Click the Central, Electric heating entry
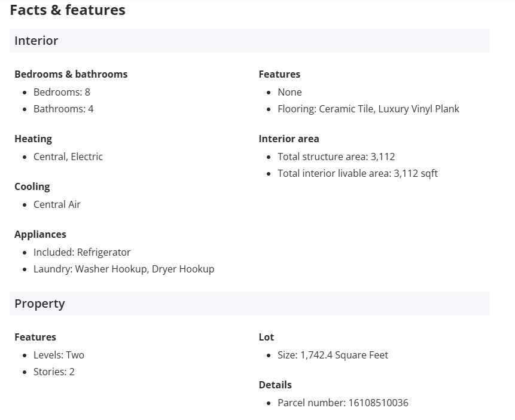The image size is (515, 420). pos(68,157)
